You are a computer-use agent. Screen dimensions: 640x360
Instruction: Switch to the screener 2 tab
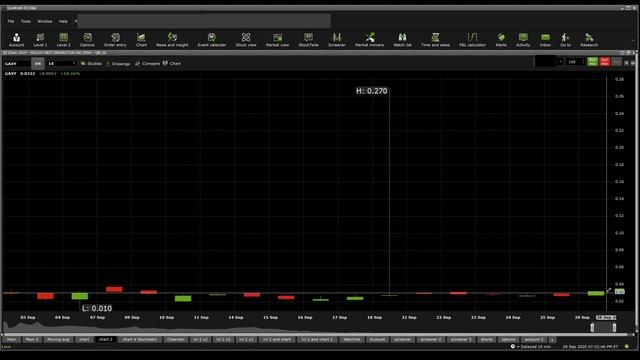[431, 340]
